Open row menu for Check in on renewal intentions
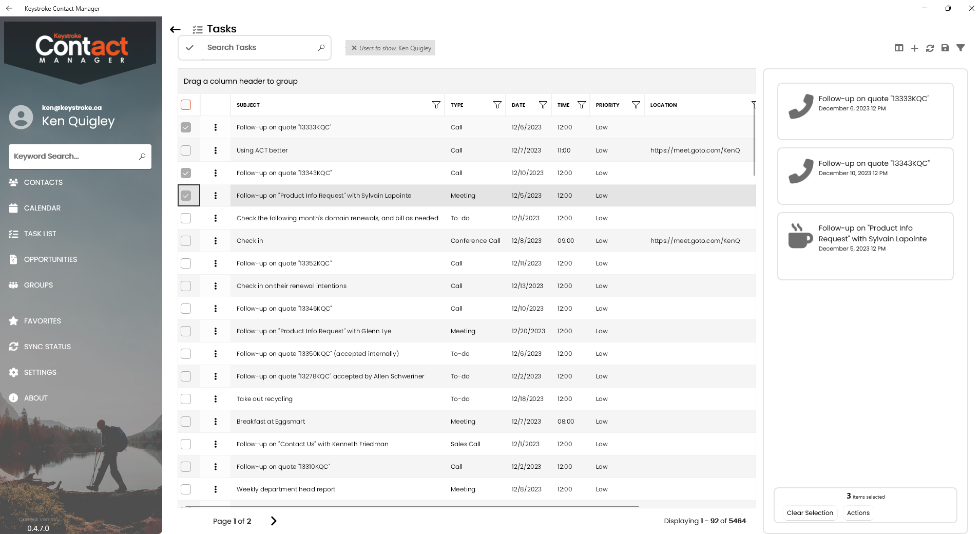The height and width of the screenshot is (534, 980). coord(215,286)
